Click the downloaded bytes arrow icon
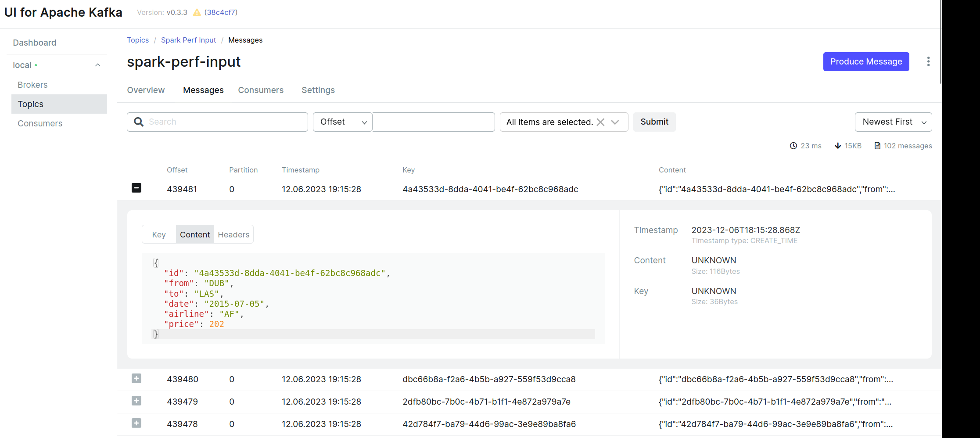The width and height of the screenshot is (980, 438). (x=838, y=146)
